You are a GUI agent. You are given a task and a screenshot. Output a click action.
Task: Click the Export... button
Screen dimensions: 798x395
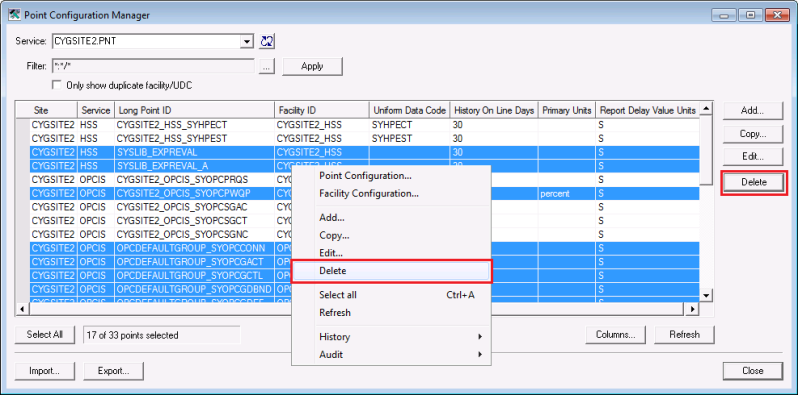(113, 371)
